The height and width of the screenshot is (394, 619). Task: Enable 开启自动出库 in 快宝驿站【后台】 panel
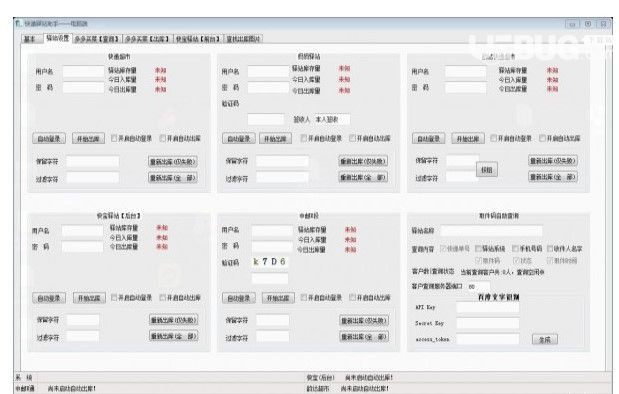pyautogui.click(x=180, y=297)
